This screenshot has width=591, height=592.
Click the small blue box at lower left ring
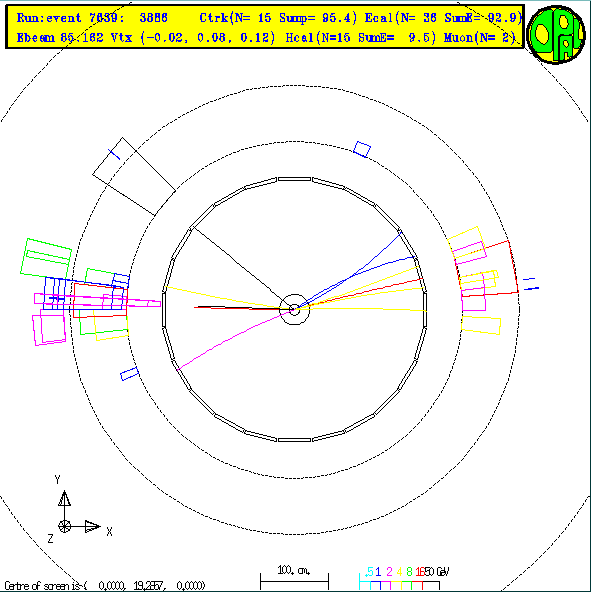pyautogui.click(x=130, y=374)
